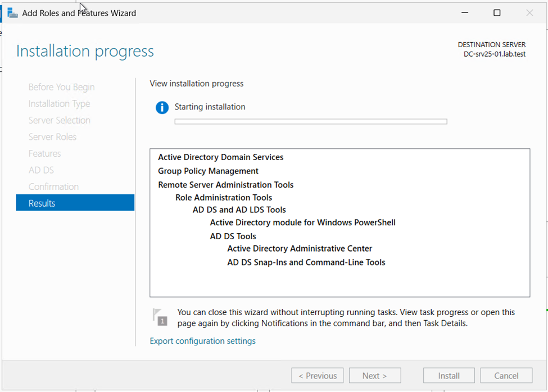Click the AD DS Tools entry
548x392 pixels.
point(233,236)
